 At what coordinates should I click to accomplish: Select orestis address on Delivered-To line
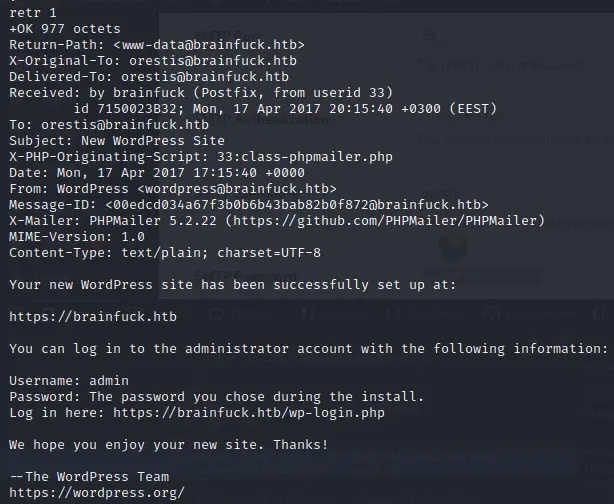pos(205,77)
